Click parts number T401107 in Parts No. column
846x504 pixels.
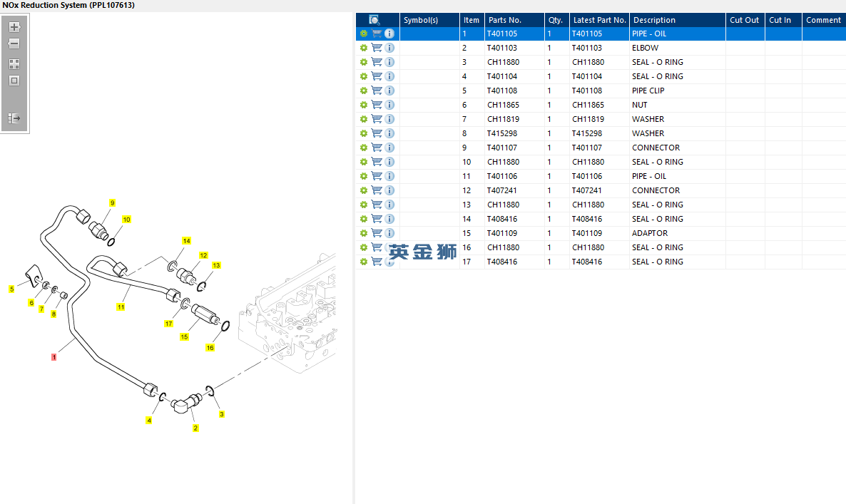pyautogui.click(x=502, y=148)
